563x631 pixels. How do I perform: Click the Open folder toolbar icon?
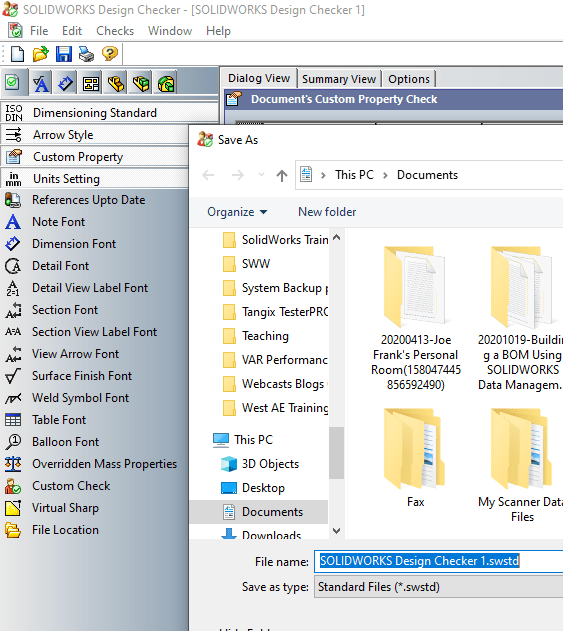40,54
